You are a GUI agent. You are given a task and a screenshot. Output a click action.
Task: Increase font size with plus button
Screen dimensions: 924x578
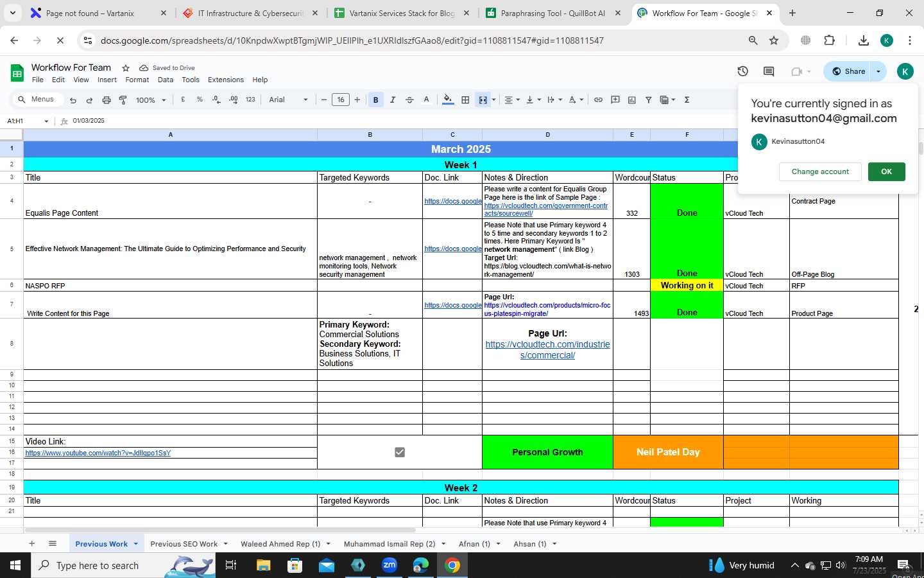(357, 100)
